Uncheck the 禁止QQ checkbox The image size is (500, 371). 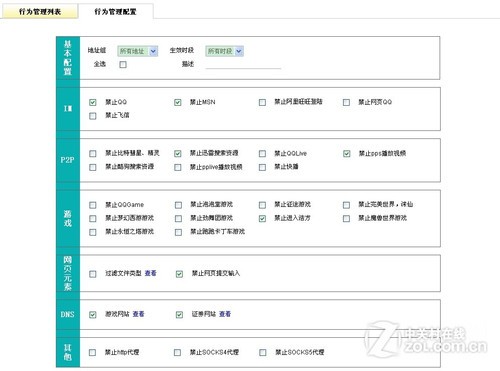93,102
